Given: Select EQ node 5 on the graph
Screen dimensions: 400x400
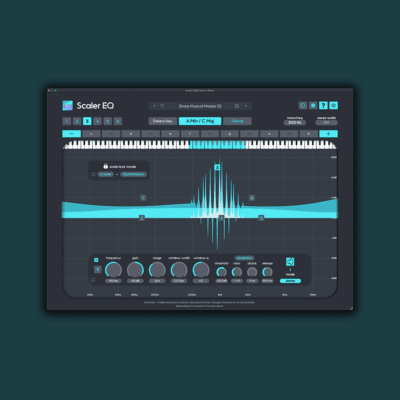Looking at the screenshot, I should click(261, 218).
